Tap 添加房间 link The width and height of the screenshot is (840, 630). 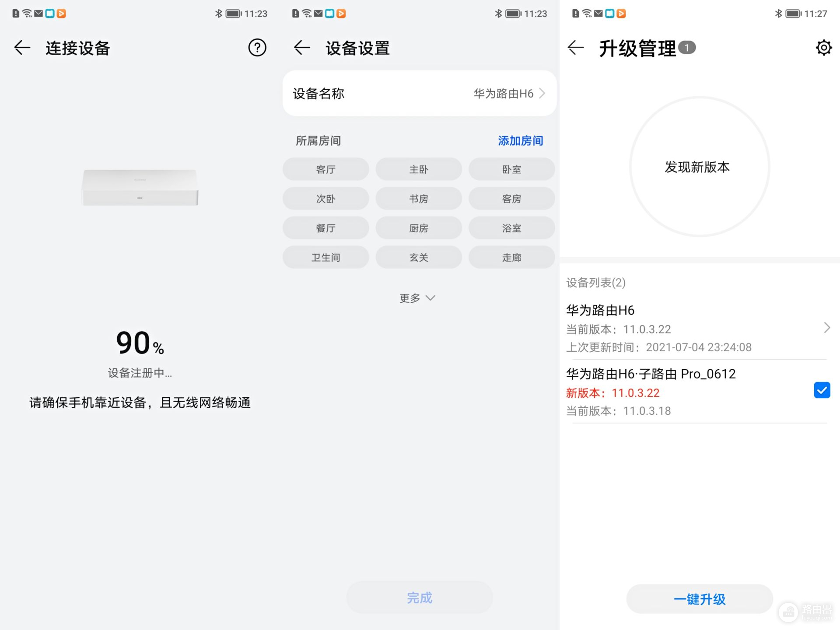click(x=520, y=141)
